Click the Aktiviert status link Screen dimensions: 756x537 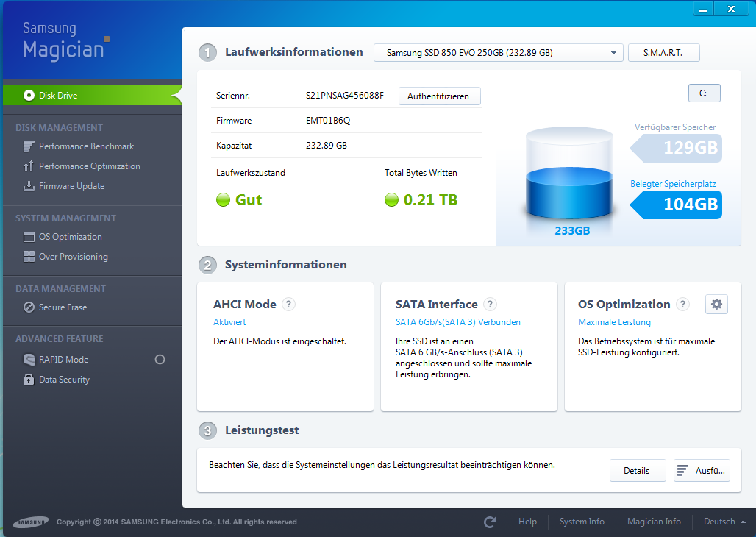pos(229,321)
